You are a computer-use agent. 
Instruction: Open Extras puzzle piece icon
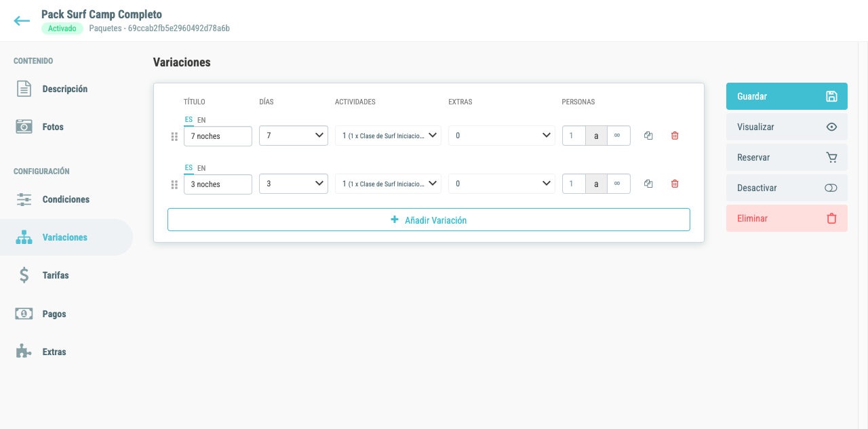click(24, 352)
